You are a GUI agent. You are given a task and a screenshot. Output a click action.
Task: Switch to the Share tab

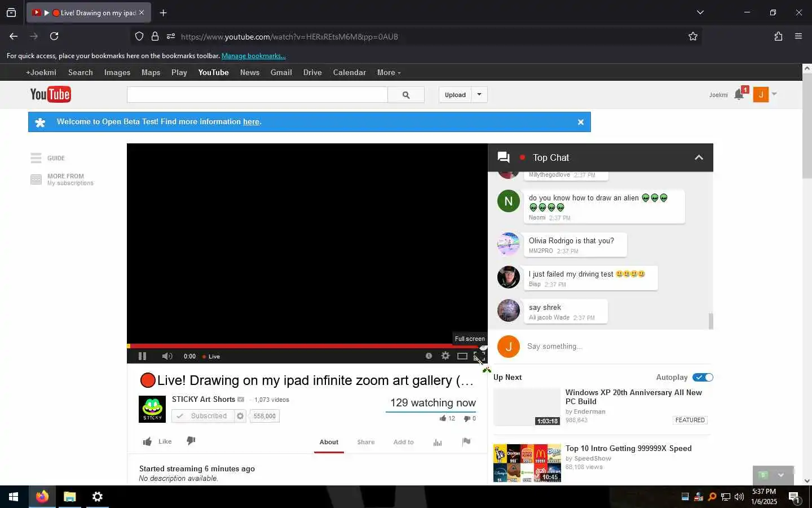[x=366, y=442]
